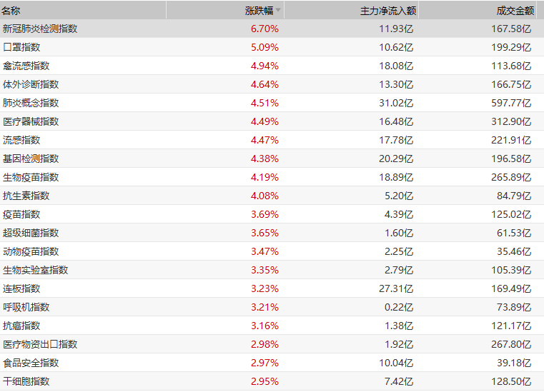The height and width of the screenshot is (392, 544).
Task: Open 禽流感指数 in the list
Action: point(26,66)
